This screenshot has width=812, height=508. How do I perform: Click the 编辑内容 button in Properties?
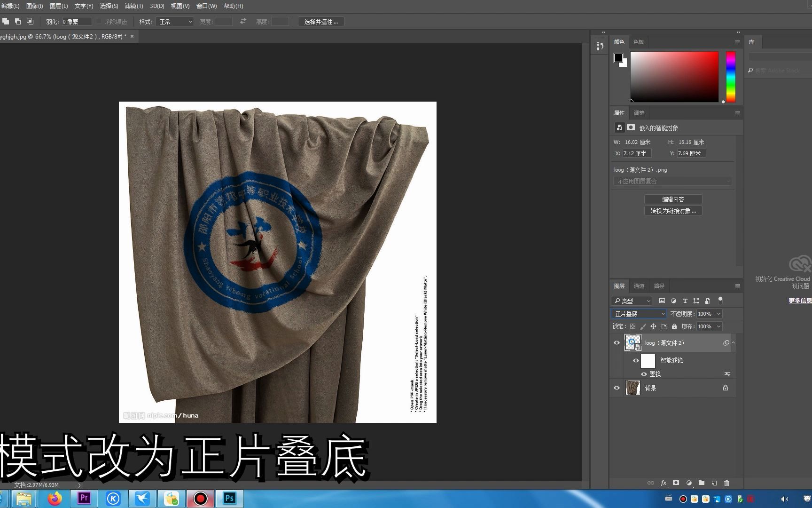673,199
